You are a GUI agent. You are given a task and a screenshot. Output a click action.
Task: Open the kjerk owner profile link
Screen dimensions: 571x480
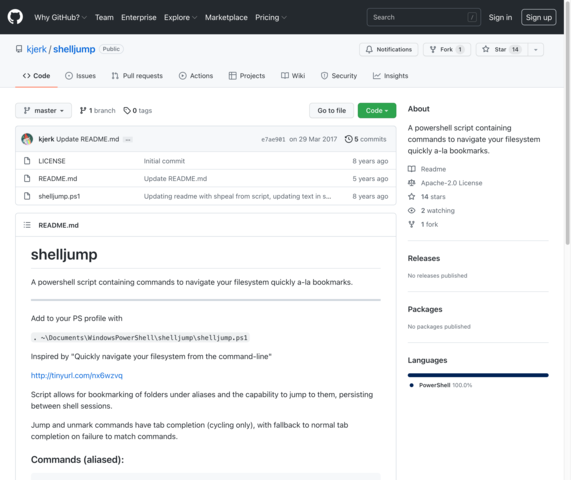pos(36,49)
